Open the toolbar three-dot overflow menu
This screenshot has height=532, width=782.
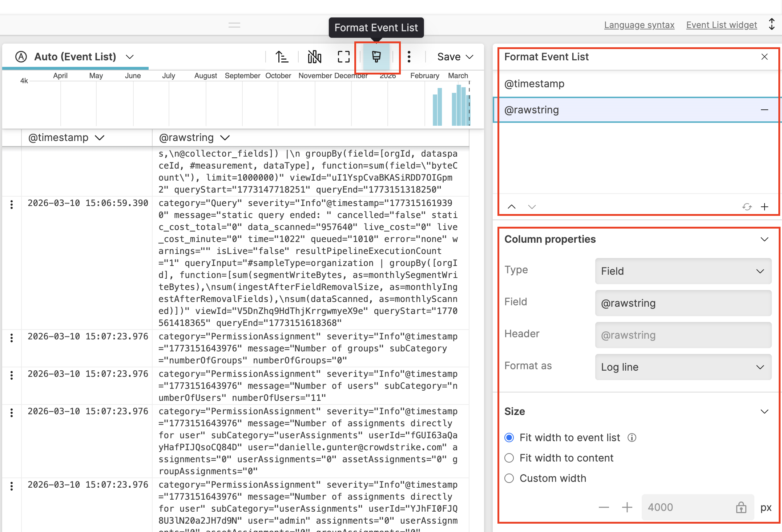409,57
